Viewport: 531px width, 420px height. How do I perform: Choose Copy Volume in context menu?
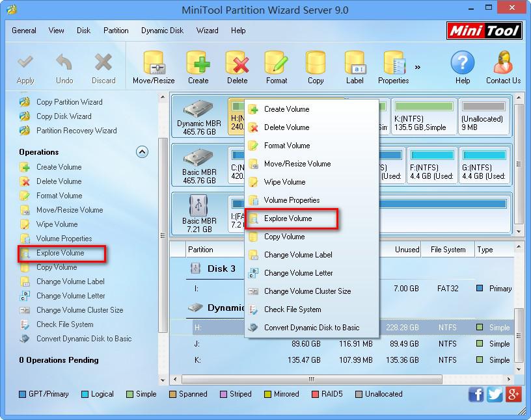click(x=312, y=237)
